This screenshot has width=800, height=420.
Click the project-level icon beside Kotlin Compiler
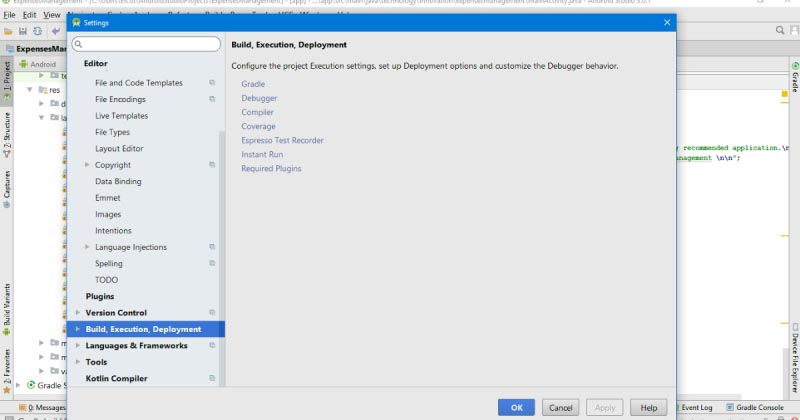coord(212,378)
